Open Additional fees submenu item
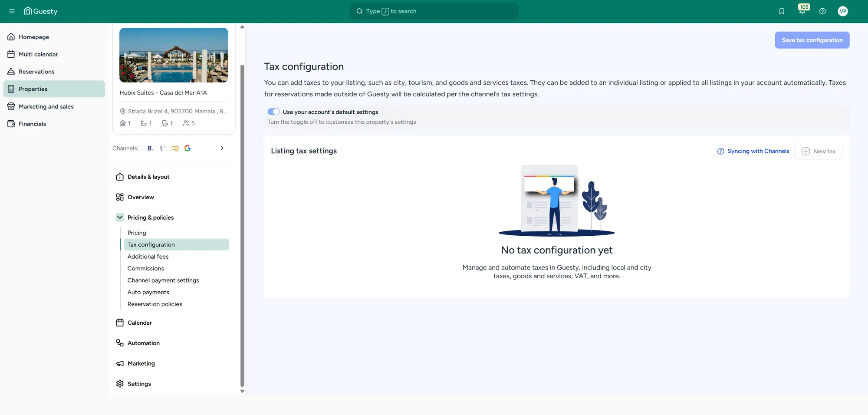The width and height of the screenshot is (868, 415). click(148, 257)
